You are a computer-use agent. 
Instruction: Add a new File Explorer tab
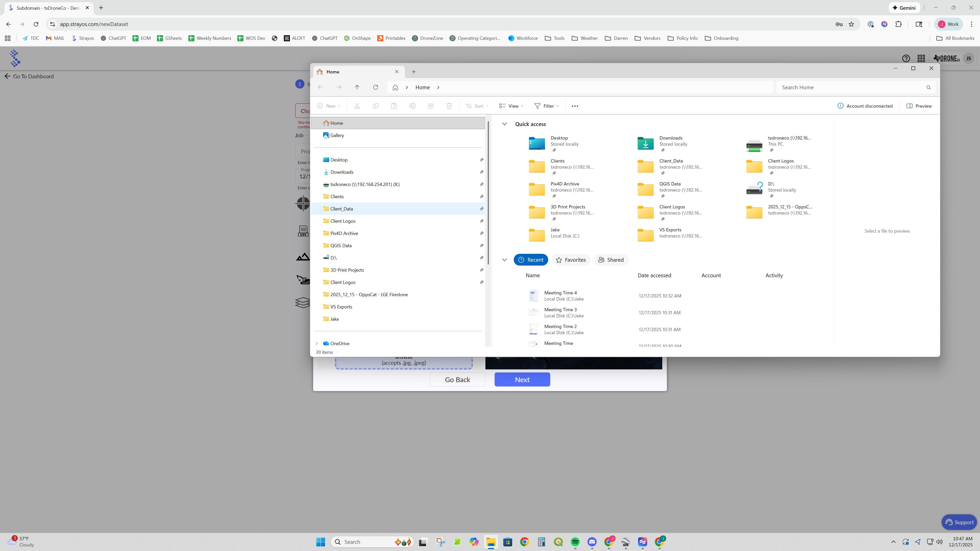coord(413,72)
